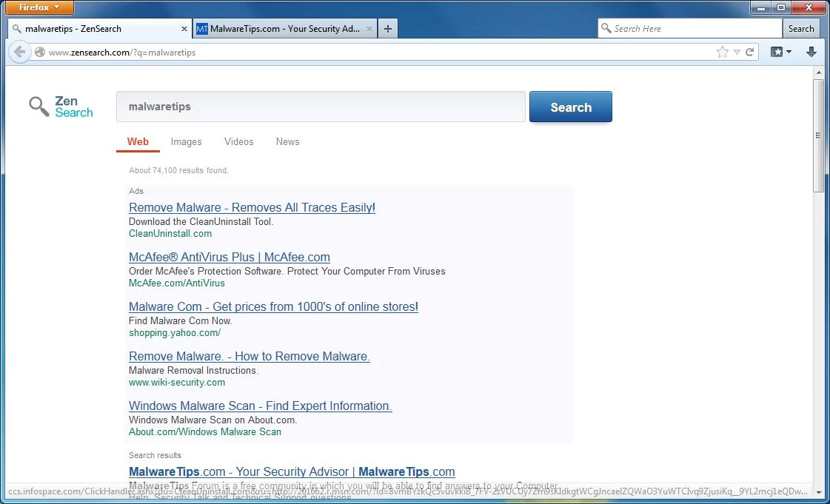
Task: Open McAfee AntiVirus Plus ad link
Action: 230,257
